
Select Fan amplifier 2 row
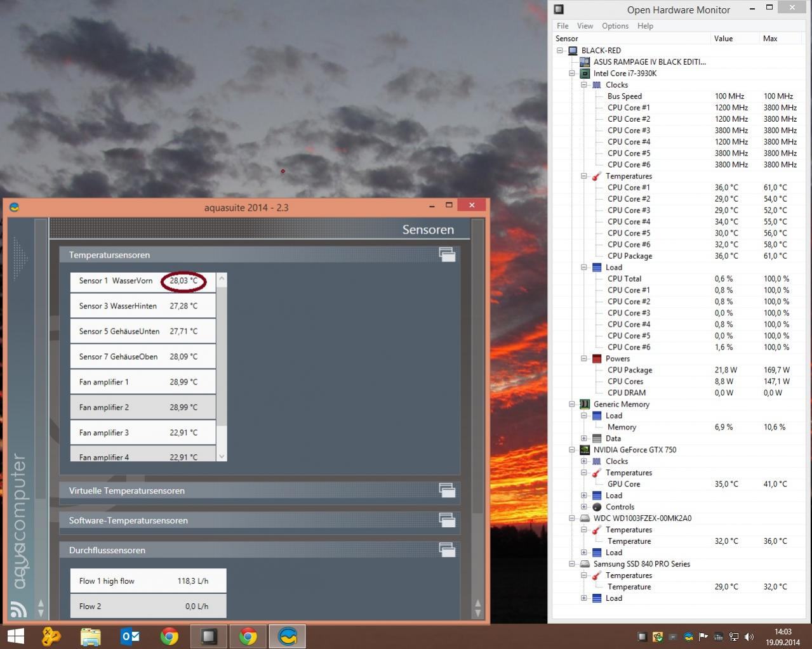point(143,407)
